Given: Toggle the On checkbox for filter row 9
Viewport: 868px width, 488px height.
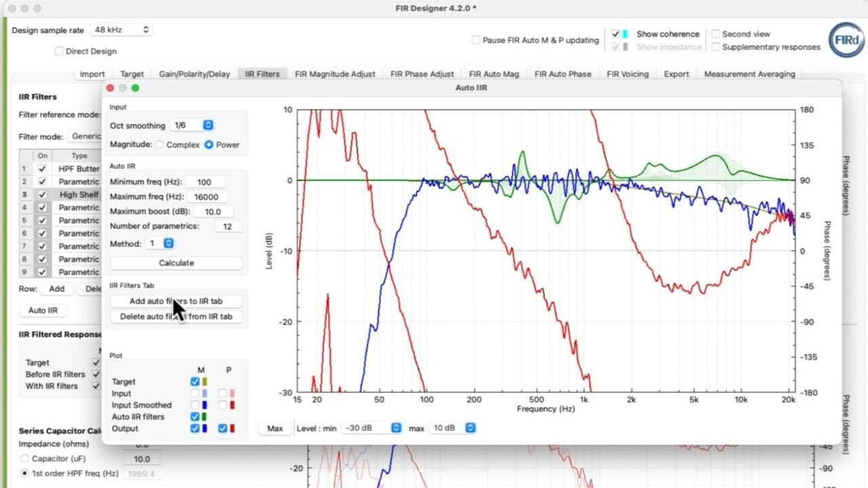Looking at the screenshot, I should coord(43,272).
